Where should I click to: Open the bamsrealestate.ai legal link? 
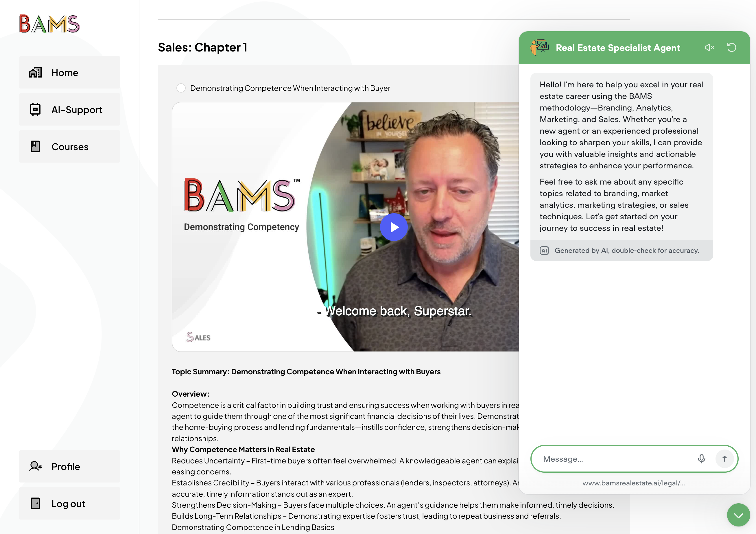coord(634,483)
